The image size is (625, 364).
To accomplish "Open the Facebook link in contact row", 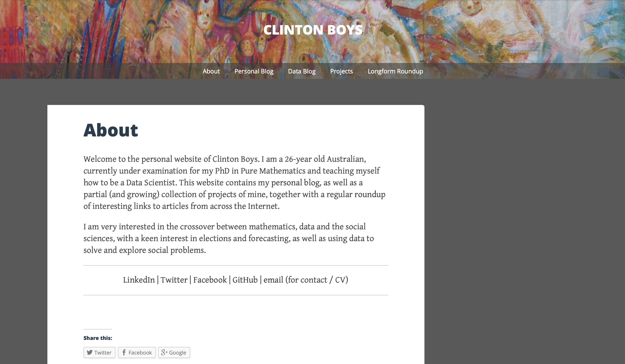I will tap(210, 280).
